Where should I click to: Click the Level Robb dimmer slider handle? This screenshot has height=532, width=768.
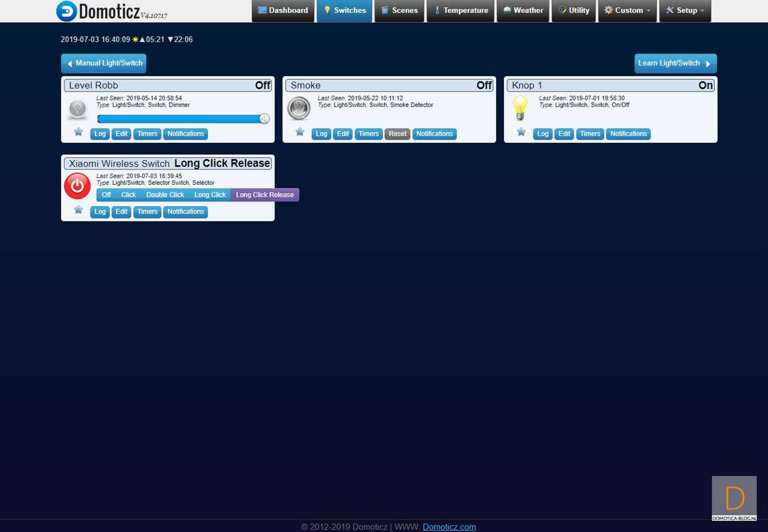pos(264,119)
